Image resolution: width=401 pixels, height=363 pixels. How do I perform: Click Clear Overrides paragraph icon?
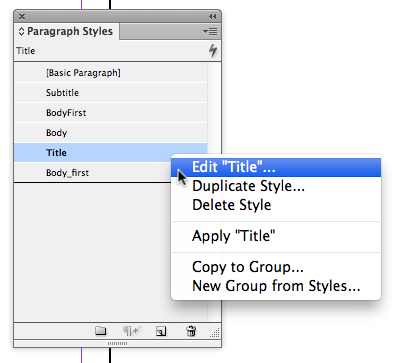coord(131,331)
